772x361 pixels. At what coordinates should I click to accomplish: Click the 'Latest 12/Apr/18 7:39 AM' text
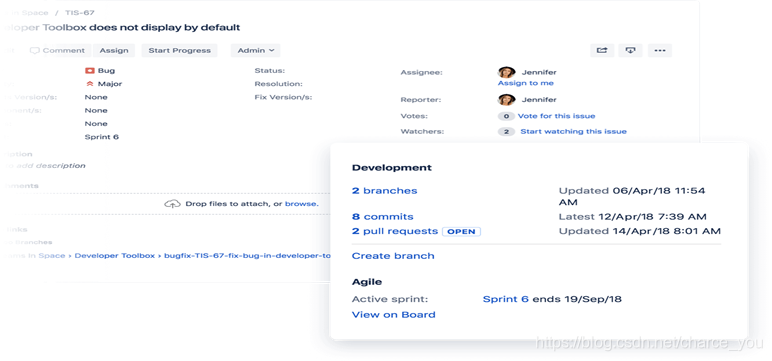click(633, 217)
